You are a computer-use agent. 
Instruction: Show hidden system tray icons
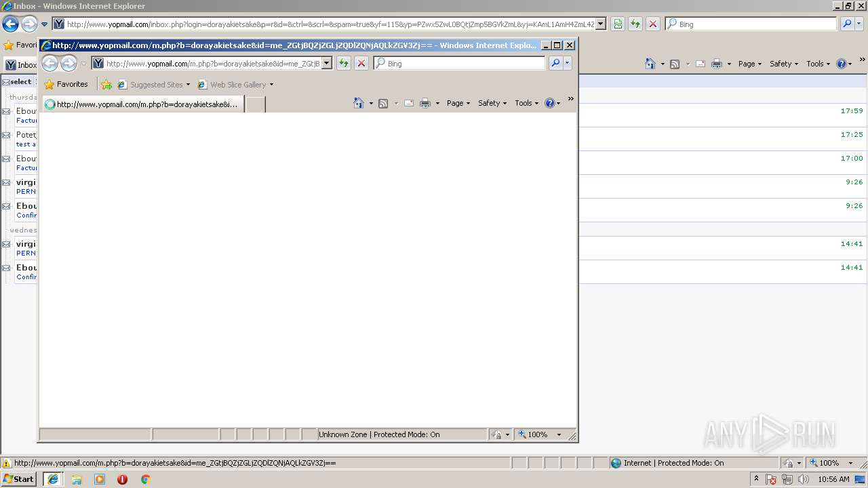point(756,479)
